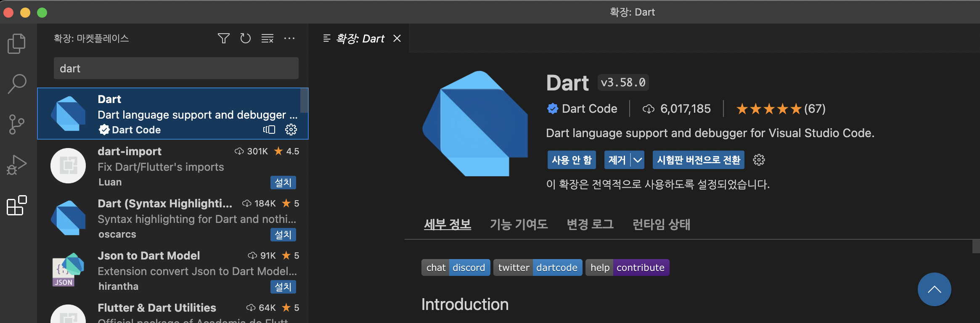This screenshot has height=323, width=980.
Task: Click the 4.5 rating on dart-import
Action: pyautogui.click(x=293, y=151)
